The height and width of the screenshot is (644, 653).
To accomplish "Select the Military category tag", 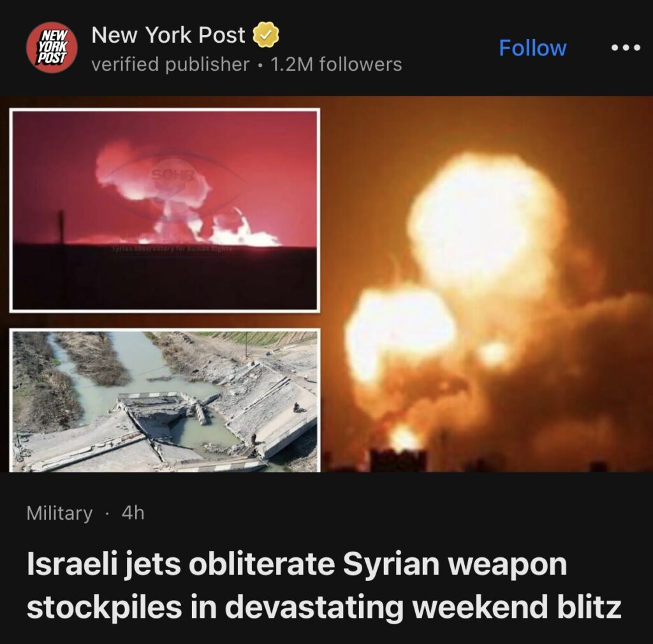I will click(59, 513).
